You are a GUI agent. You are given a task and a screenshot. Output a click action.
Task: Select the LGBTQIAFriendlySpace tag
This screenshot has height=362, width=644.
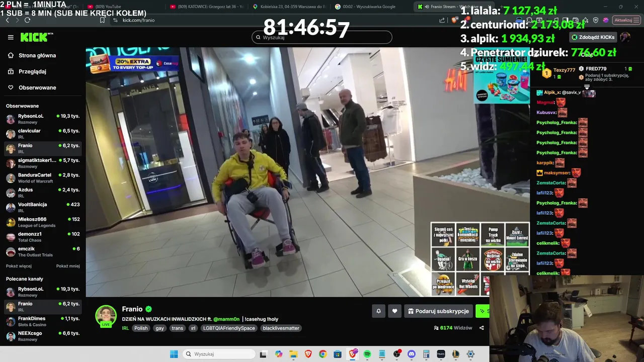coord(229,328)
